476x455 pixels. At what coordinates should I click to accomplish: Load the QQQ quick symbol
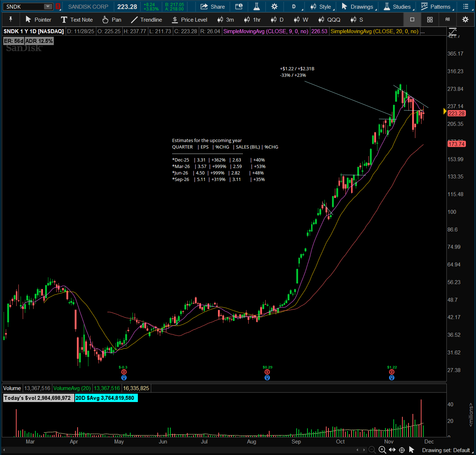[x=329, y=19]
